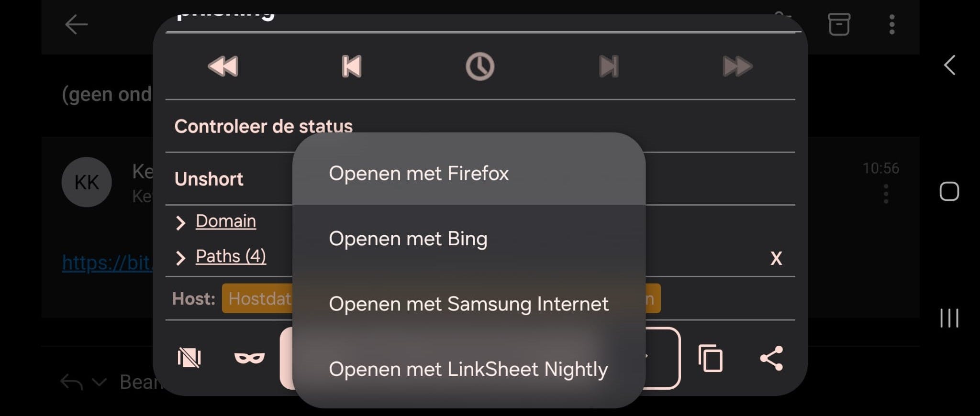Viewport: 980px width, 416px height.
Task: Tap the clock history icon
Action: tap(480, 66)
